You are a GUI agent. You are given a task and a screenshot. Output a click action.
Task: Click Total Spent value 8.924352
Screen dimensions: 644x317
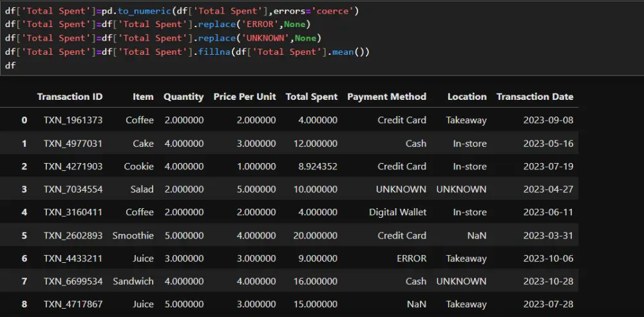point(318,166)
